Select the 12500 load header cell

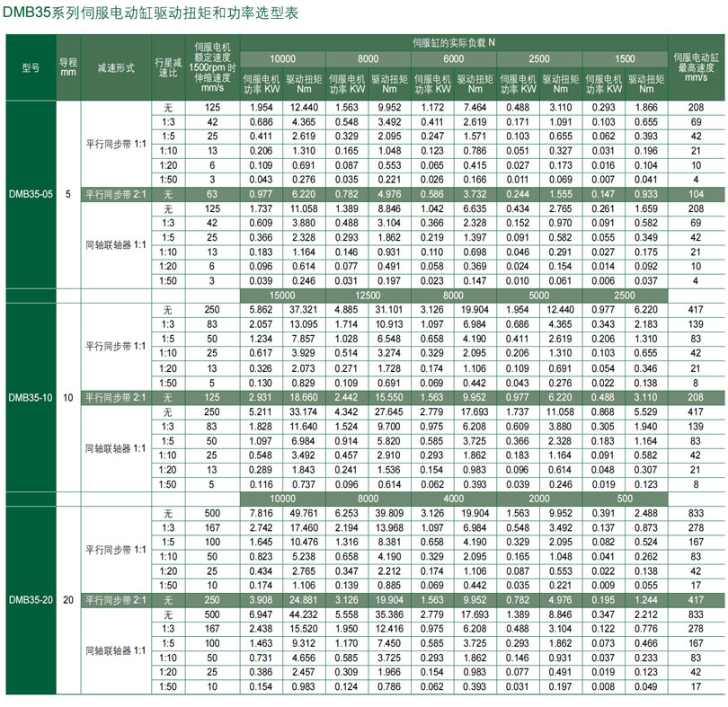[368, 295]
